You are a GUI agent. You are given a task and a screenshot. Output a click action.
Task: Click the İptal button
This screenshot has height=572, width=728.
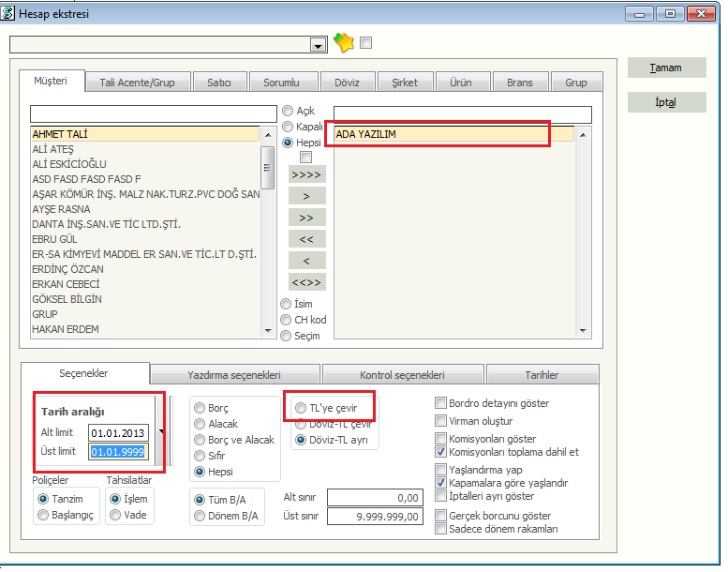[666, 102]
